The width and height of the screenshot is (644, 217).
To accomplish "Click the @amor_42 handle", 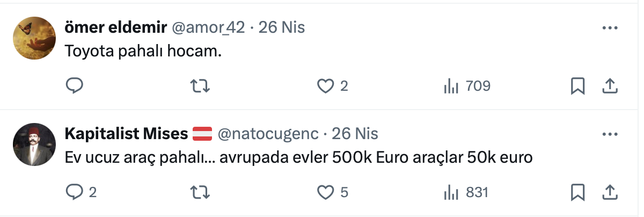I will [208, 27].
